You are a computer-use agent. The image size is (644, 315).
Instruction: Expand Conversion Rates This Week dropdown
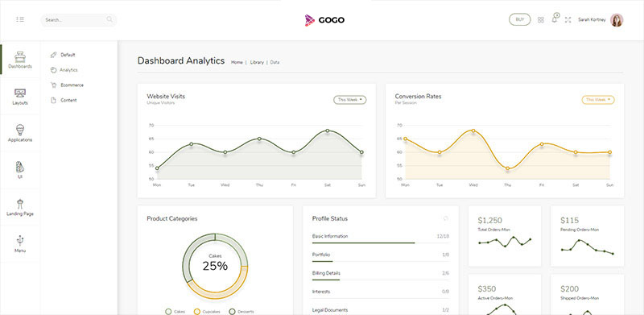(597, 100)
